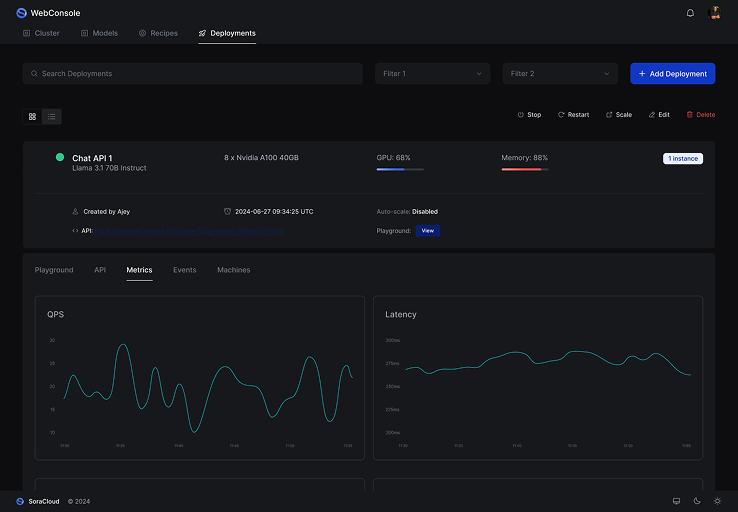Select the Metrics sub-tab
Viewport: 738px width, 512px height.
coord(139,270)
